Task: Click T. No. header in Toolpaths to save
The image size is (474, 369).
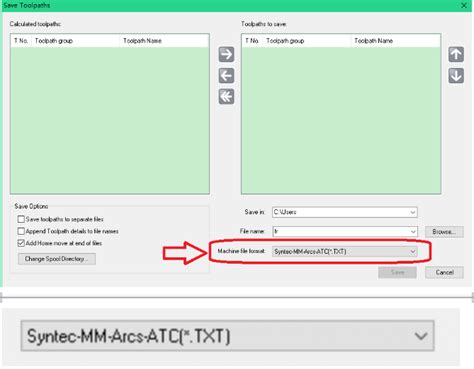Action: (252, 41)
